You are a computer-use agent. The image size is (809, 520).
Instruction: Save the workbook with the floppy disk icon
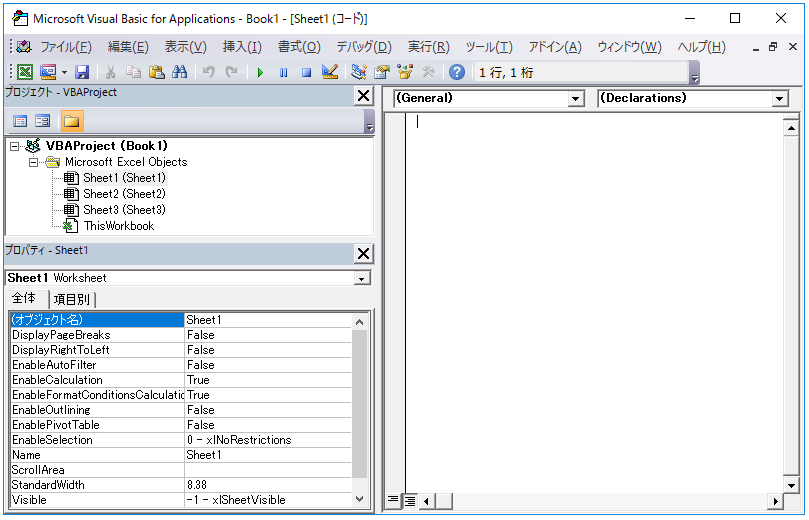(x=82, y=72)
